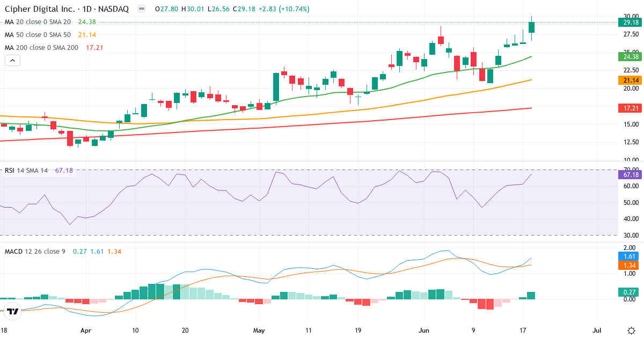This screenshot has width=644, height=338.
Task: Click the Jul label on time axis
Action: [x=597, y=330]
